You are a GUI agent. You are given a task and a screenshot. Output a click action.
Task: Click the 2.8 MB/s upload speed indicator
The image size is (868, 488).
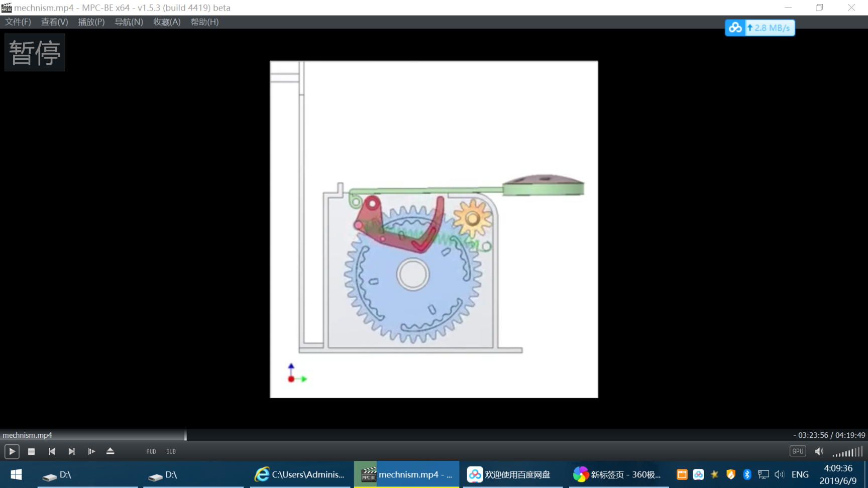(769, 28)
